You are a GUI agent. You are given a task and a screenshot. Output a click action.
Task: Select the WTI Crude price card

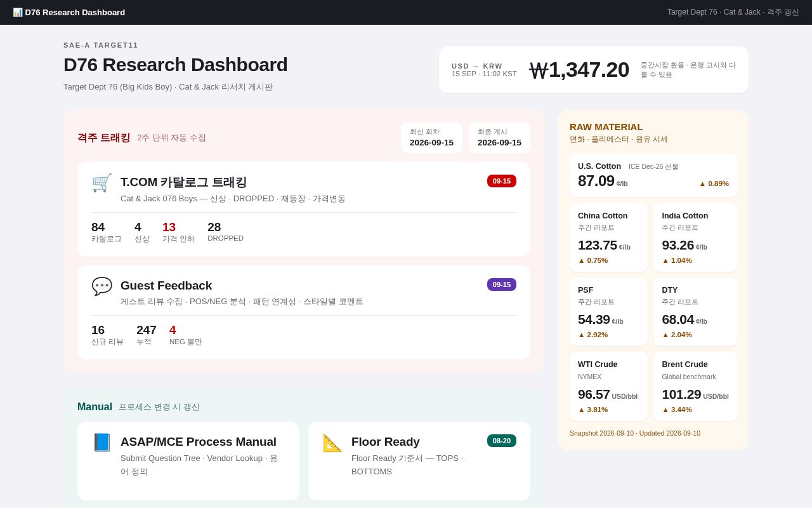[x=608, y=386]
